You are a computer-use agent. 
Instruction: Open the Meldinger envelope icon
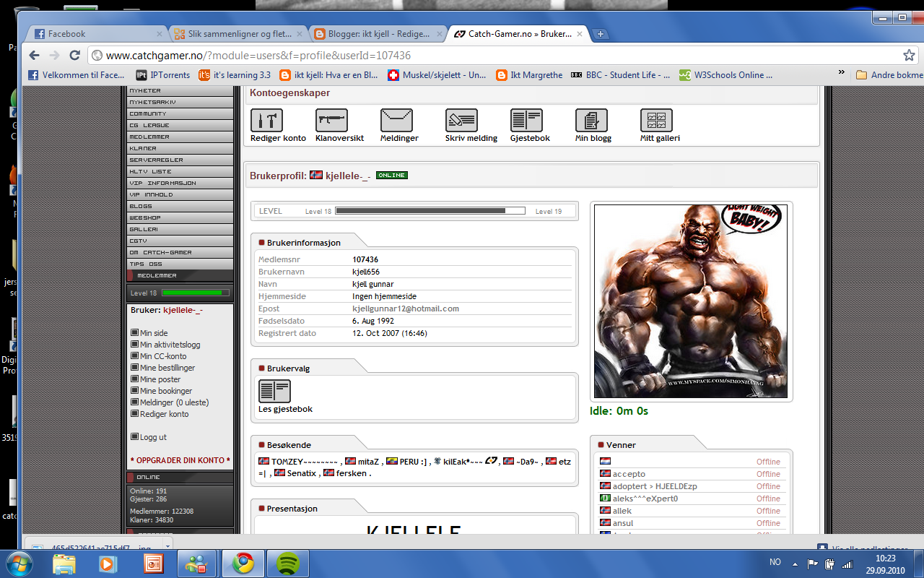click(x=396, y=120)
